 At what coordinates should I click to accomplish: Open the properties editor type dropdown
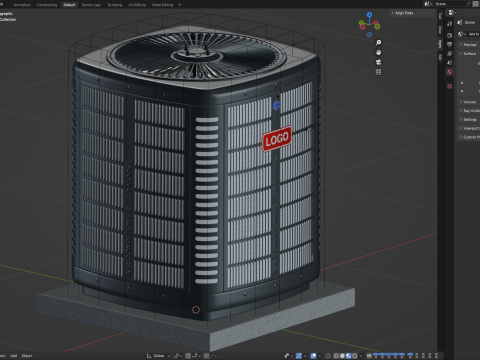click(452, 13)
